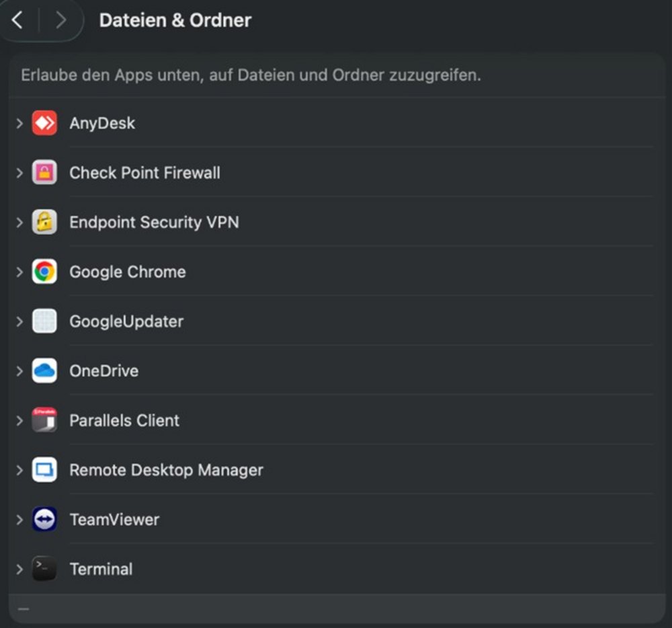Image resolution: width=672 pixels, height=628 pixels.
Task: Select the Endpoint Security VPN icon
Action: click(44, 223)
